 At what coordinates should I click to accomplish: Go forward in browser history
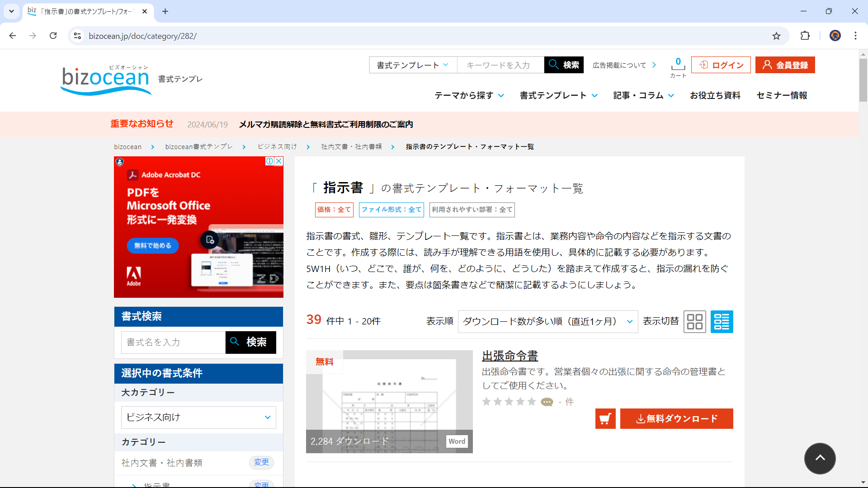click(33, 36)
